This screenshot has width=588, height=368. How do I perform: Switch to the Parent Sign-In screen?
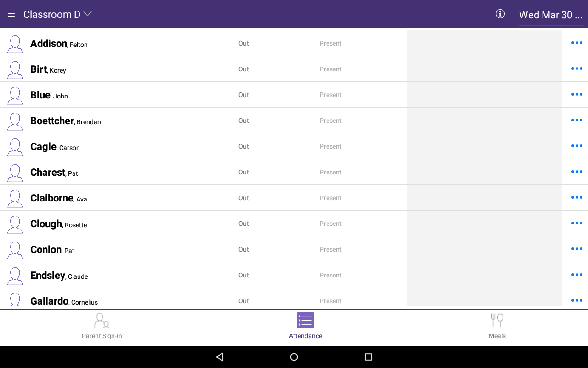click(x=102, y=326)
